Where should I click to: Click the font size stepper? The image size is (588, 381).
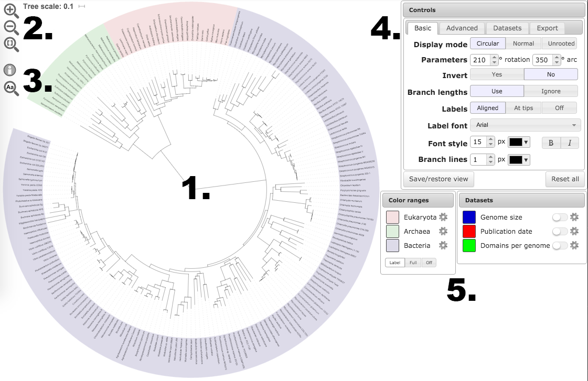click(490, 141)
